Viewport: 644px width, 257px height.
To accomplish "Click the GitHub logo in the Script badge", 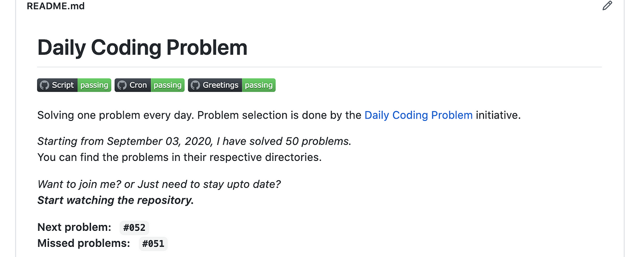I will pos(44,85).
